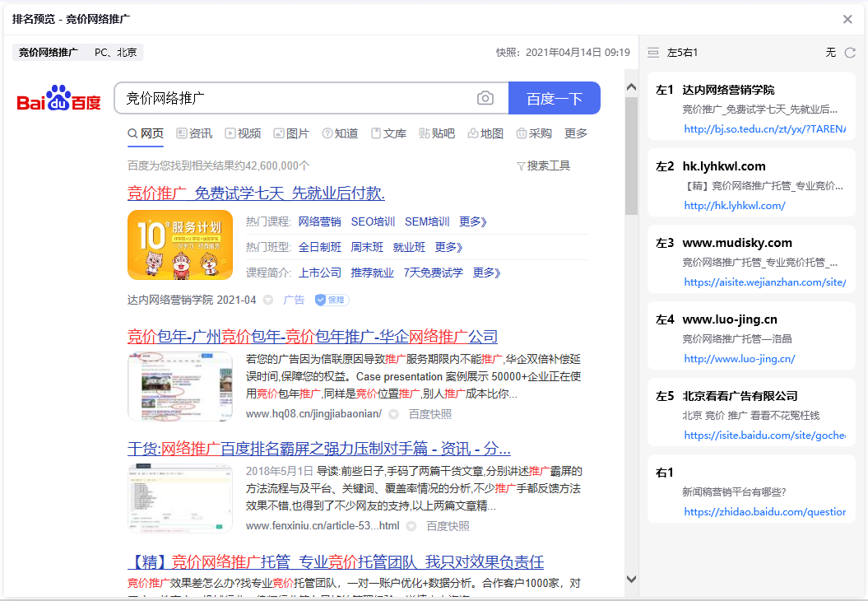The height and width of the screenshot is (601, 868).
Task: Click 更多》 in the 热门班型 row
Action: [448, 247]
